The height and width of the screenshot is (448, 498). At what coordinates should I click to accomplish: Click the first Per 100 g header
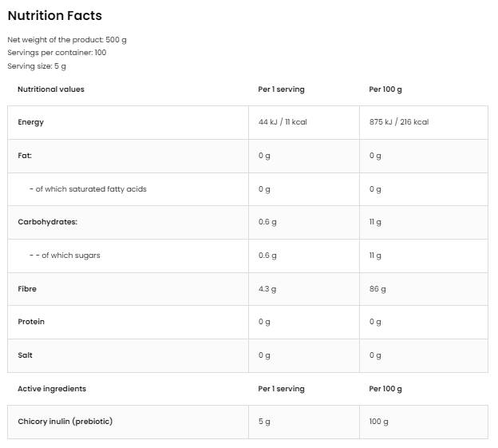(x=385, y=89)
